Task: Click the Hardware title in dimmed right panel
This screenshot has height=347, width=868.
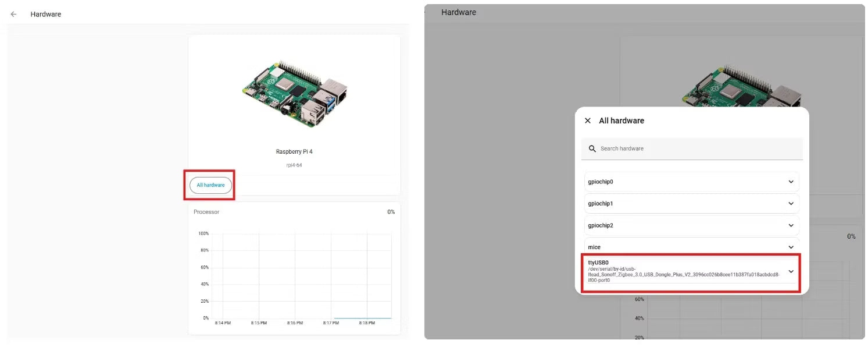Action: [459, 12]
